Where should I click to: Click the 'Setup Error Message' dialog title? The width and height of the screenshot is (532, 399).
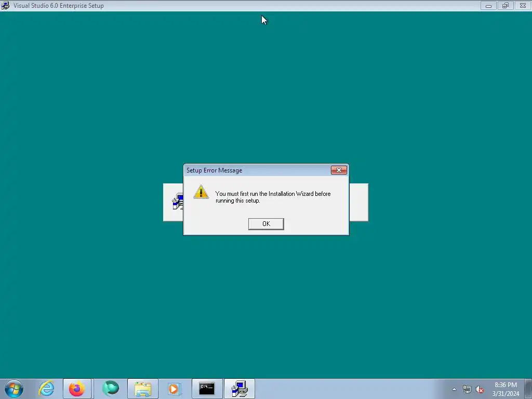(x=214, y=170)
